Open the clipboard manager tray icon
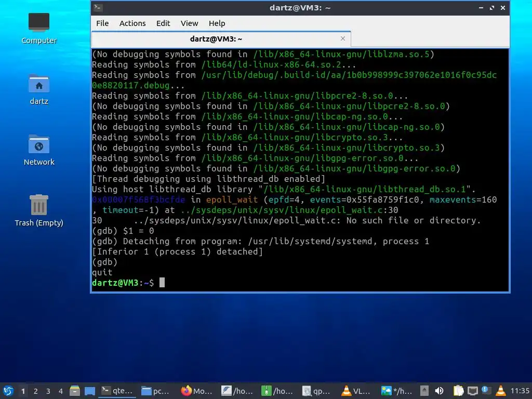The height and width of the screenshot is (399, 532). (x=458, y=391)
